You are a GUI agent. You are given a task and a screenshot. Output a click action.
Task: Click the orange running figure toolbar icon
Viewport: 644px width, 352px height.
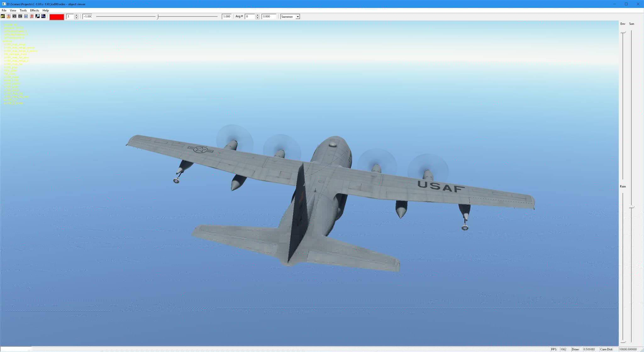tap(8, 16)
